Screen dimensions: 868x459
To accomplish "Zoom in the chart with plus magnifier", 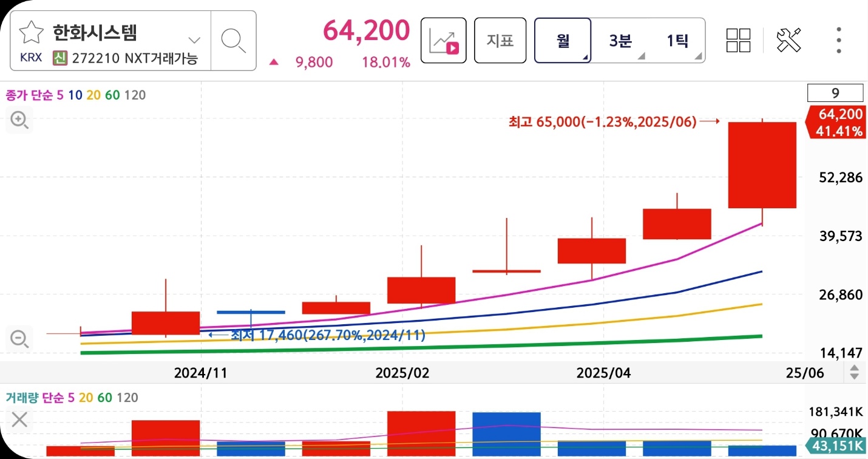I will [x=19, y=120].
